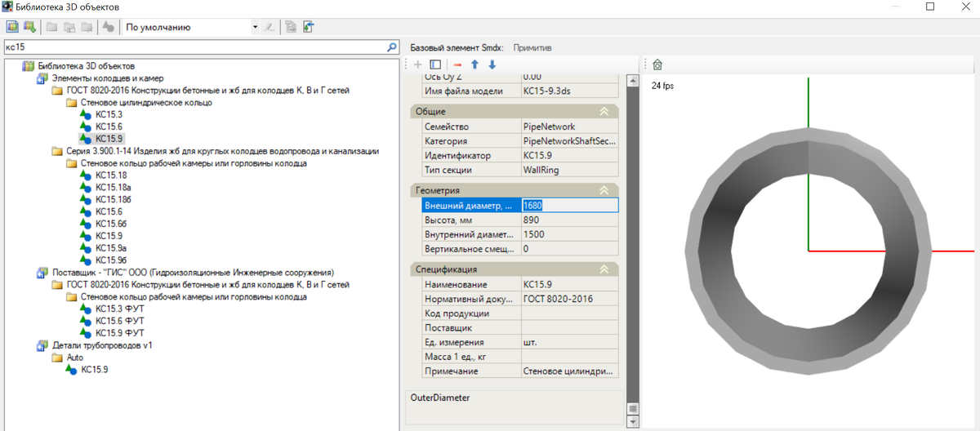
Task: Open the По умолчанию dropdown
Action: coord(255,27)
